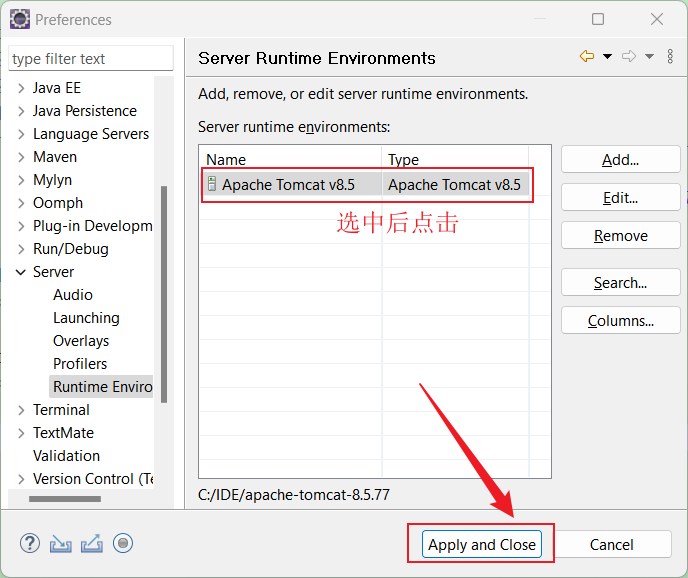
Task: Click the Search... button
Action: (x=620, y=283)
